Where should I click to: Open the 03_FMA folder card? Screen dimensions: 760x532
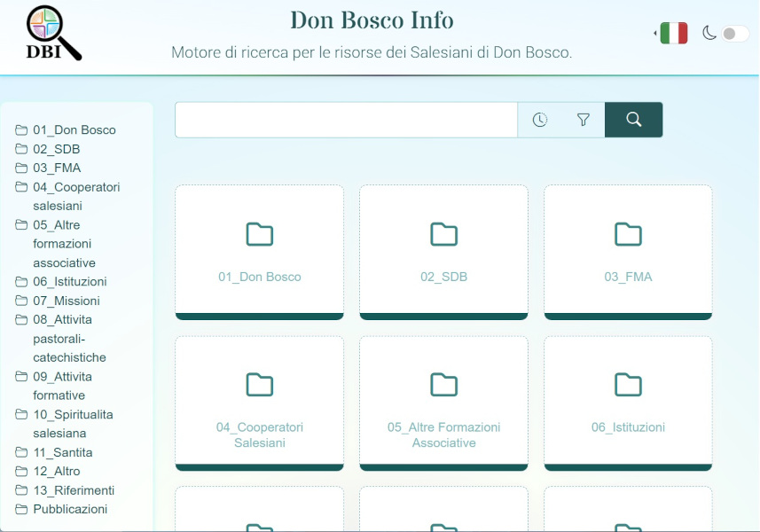coord(628,252)
